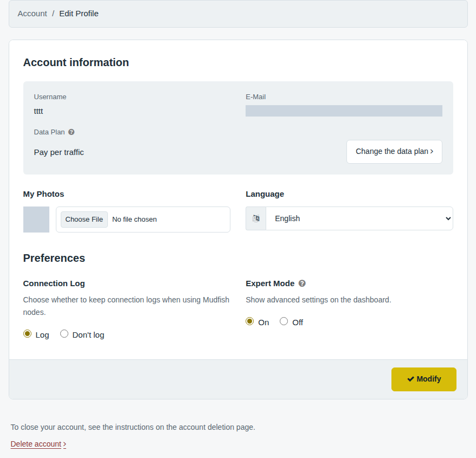Click the Choose File button
Screen dimensions: 476x458
coord(84,220)
